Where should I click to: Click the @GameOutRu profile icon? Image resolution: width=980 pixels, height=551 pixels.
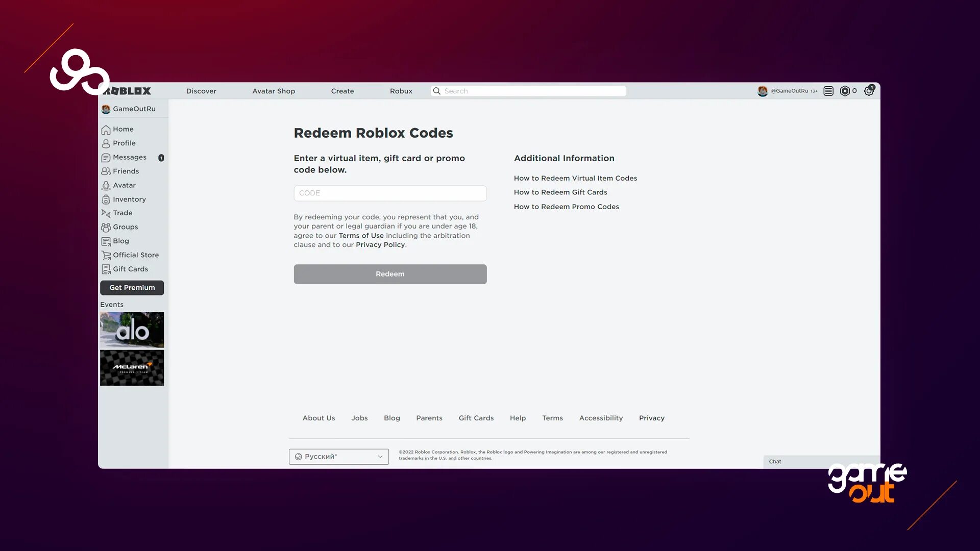click(762, 90)
